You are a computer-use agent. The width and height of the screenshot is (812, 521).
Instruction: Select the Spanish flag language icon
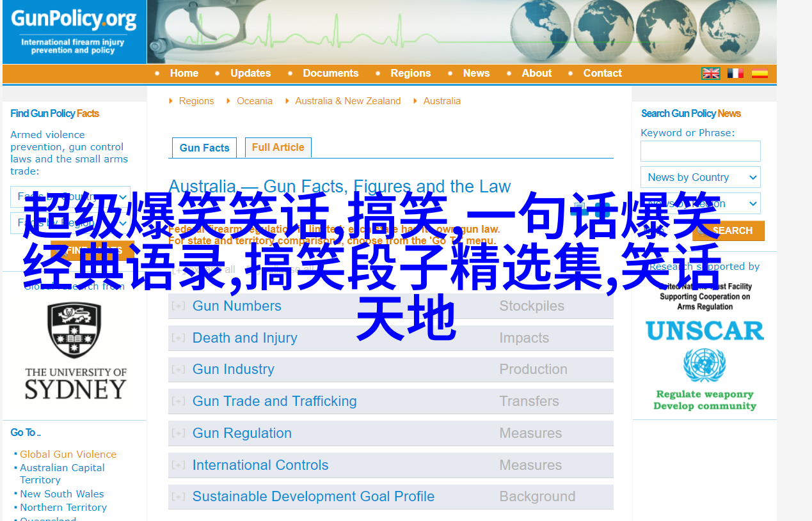click(760, 74)
